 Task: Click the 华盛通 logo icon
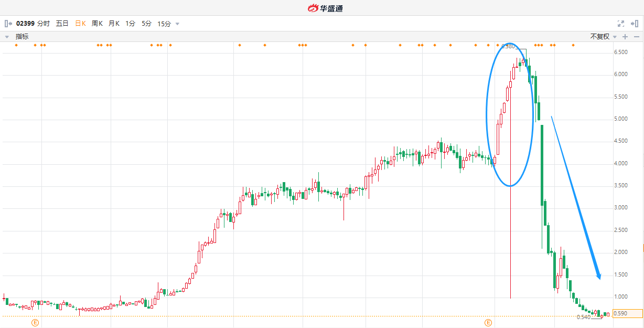pos(313,8)
